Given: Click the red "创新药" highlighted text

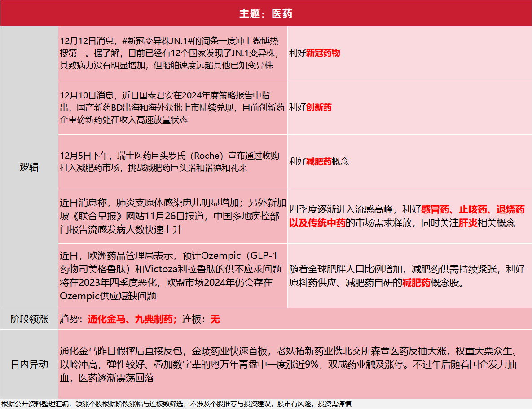Looking at the screenshot, I should click(319, 107).
